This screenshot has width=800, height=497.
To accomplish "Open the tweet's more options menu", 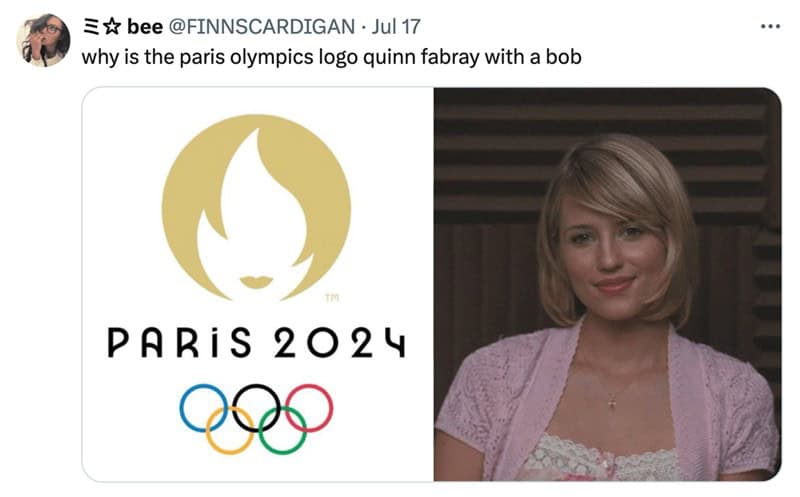I will [770, 27].
